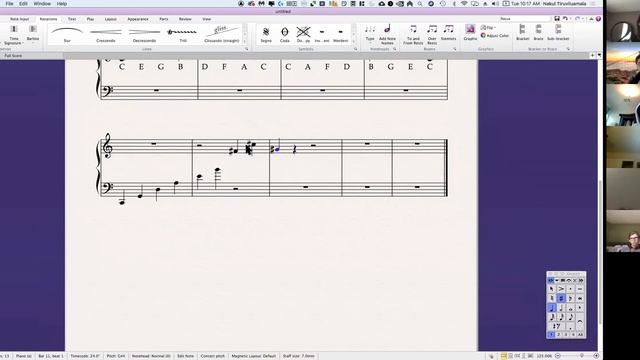The image size is (640, 360).
Task: Toggle staccato on the Keypad
Action: (571, 289)
